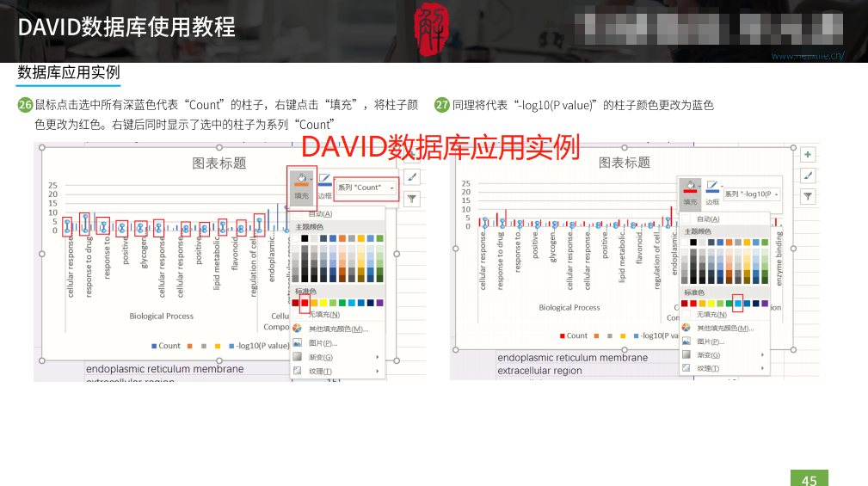Expand the 渐变(G) submenu arrow in right menu

point(762,354)
